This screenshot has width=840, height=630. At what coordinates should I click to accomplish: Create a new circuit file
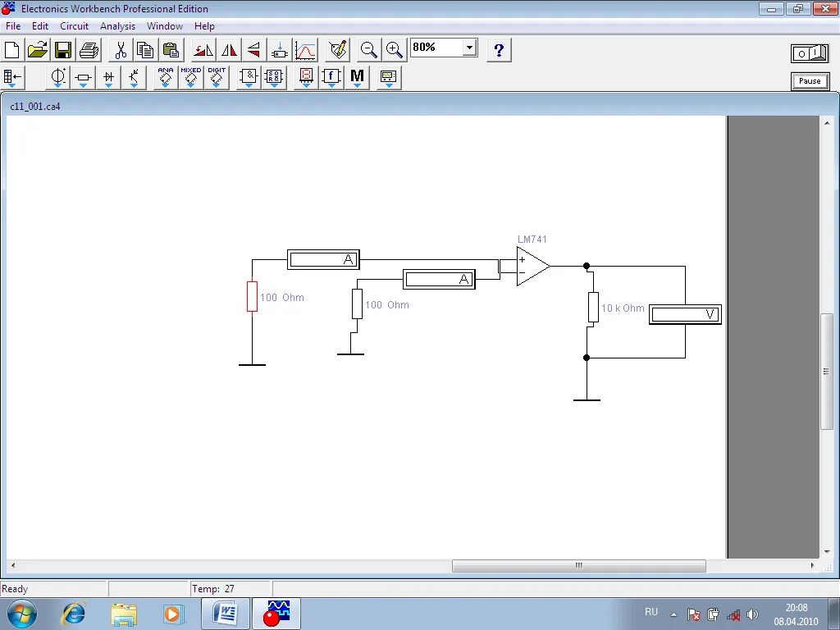[11, 50]
